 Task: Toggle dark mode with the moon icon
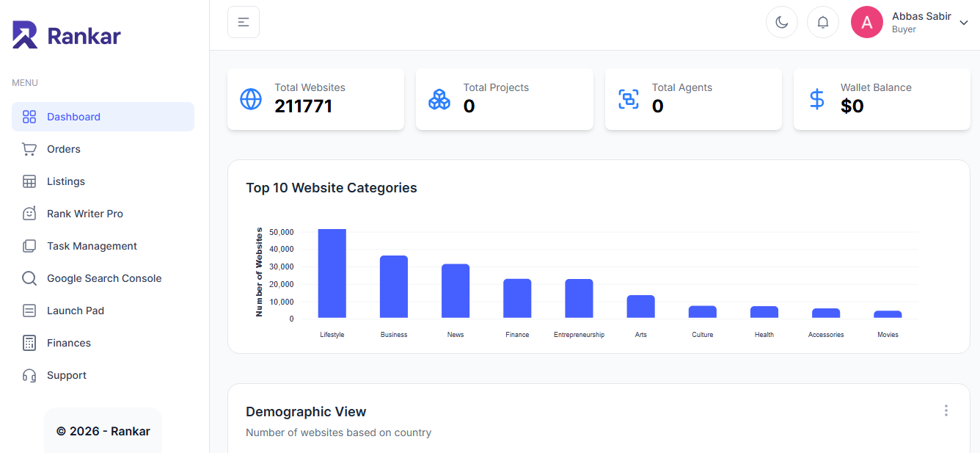pos(781,22)
